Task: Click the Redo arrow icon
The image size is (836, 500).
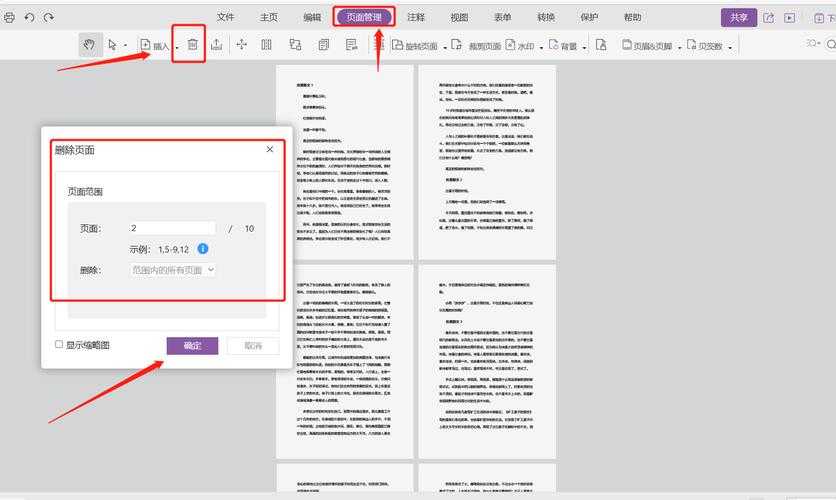Action: point(49,17)
